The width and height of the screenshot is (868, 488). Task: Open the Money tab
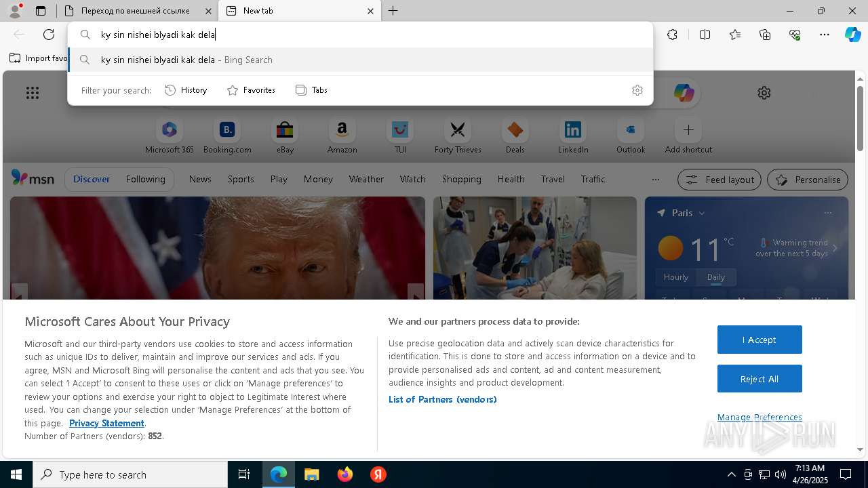(x=318, y=179)
